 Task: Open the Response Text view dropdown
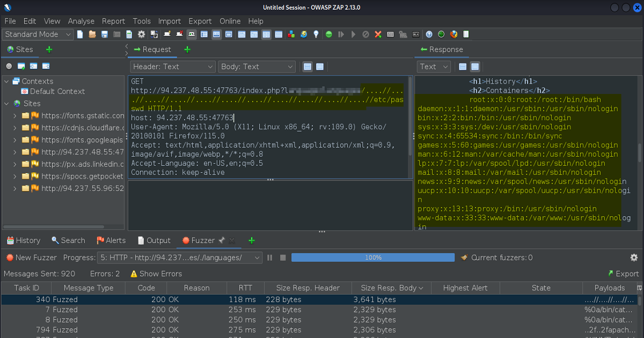[434, 67]
